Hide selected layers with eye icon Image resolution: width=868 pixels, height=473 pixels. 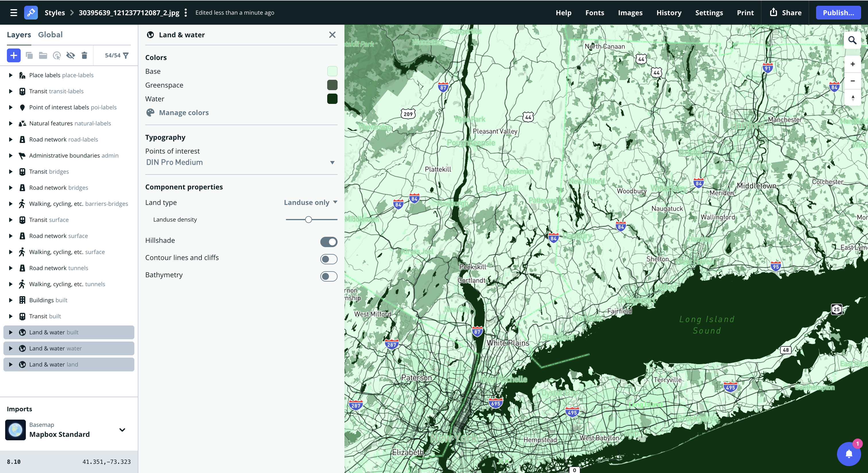[70, 55]
